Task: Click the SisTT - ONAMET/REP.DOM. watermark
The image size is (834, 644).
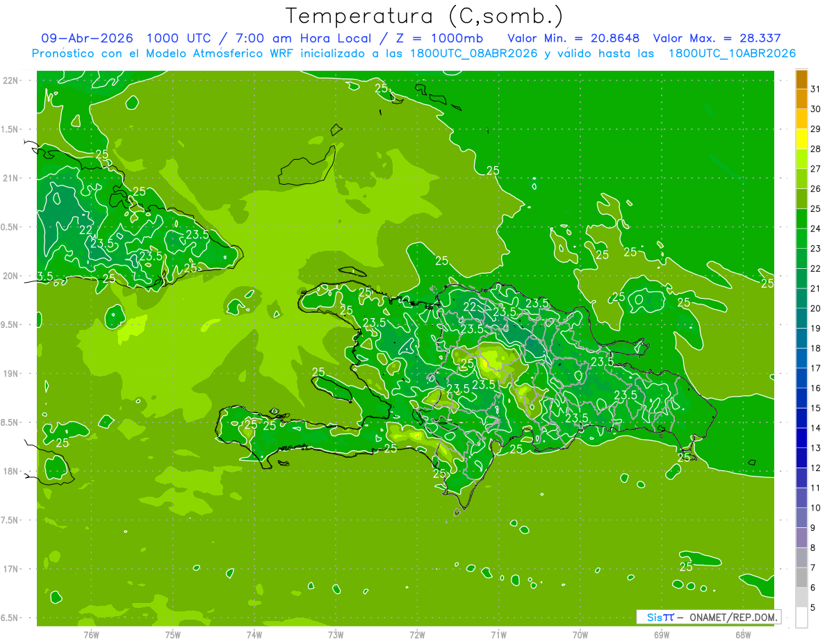Action: coord(708,617)
